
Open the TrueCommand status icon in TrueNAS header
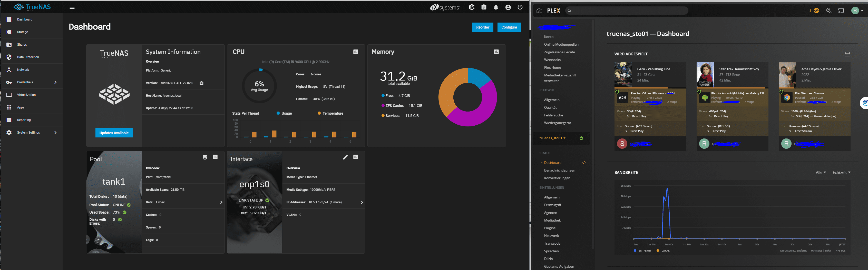pyautogui.click(x=472, y=7)
